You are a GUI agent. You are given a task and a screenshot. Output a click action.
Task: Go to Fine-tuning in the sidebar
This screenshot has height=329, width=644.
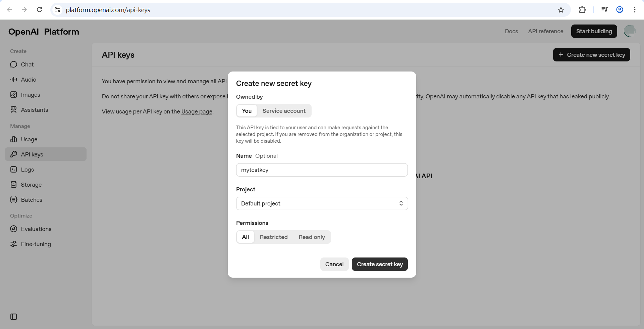click(46, 244)
